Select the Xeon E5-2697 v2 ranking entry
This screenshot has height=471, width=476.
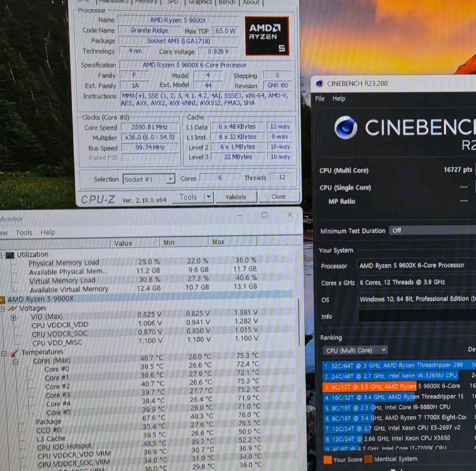pyautogui.click(x=399, y=428)
